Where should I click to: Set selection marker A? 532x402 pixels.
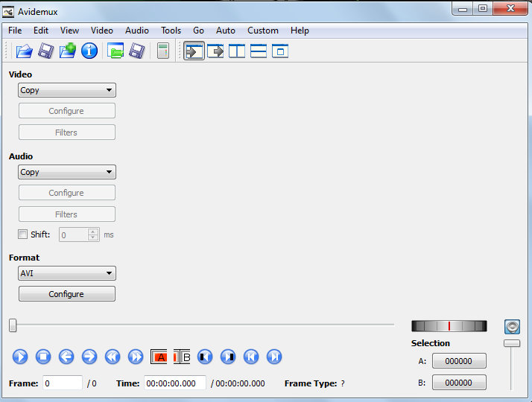(159, 357)
